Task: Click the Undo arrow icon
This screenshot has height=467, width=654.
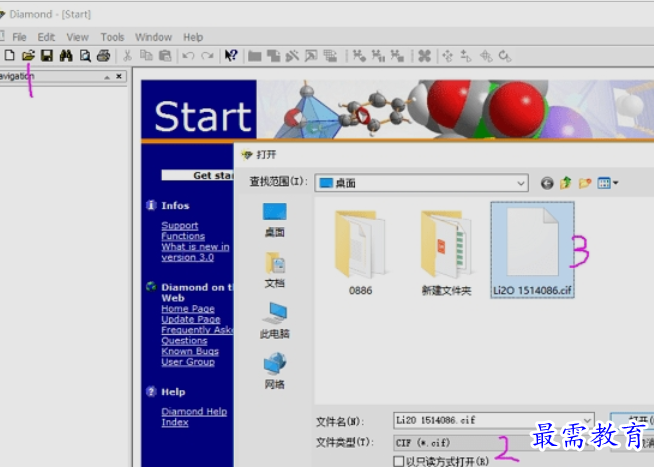Action: (x=188, y=55)
